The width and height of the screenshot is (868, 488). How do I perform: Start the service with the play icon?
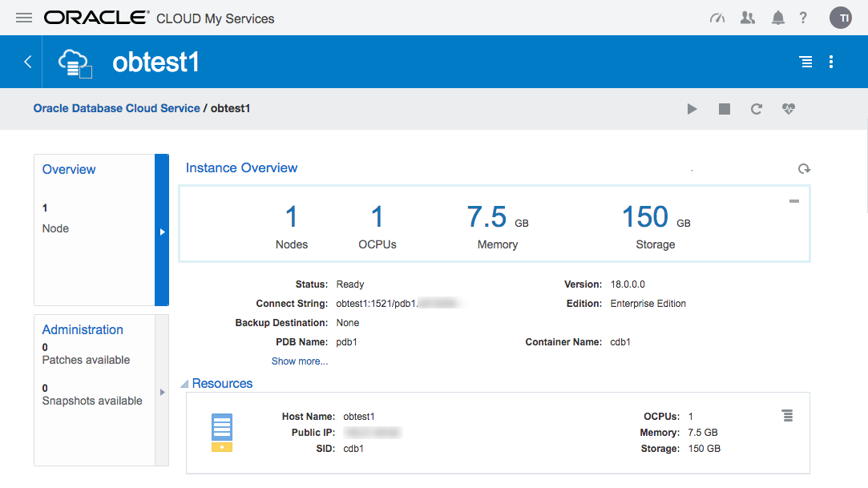(x=692, y=109)
